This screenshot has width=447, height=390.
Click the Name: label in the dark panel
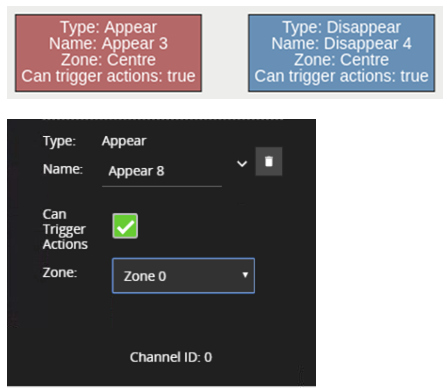tap(63, 169)
